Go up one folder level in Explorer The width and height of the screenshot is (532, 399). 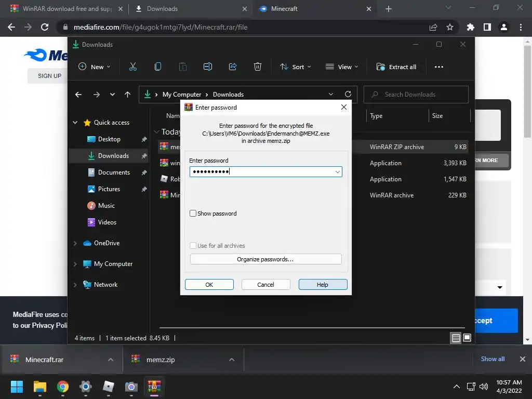point(127,95)
